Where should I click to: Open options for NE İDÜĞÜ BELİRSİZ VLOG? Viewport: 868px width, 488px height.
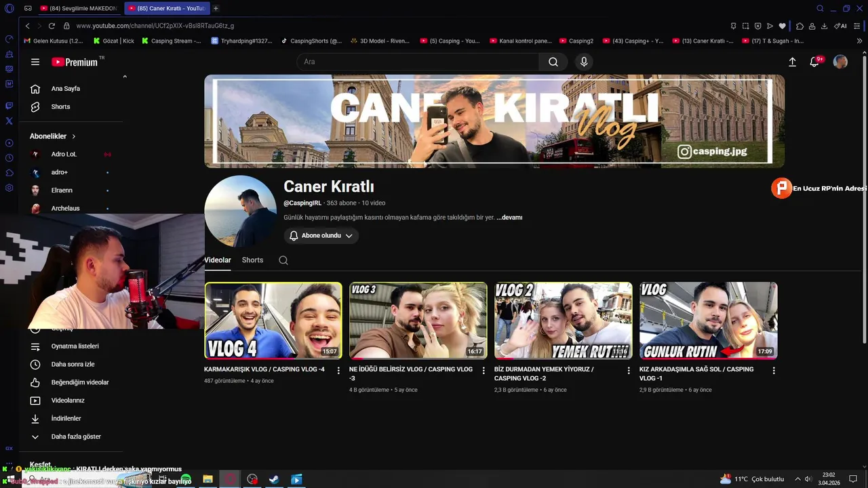[x=484, y=371]
